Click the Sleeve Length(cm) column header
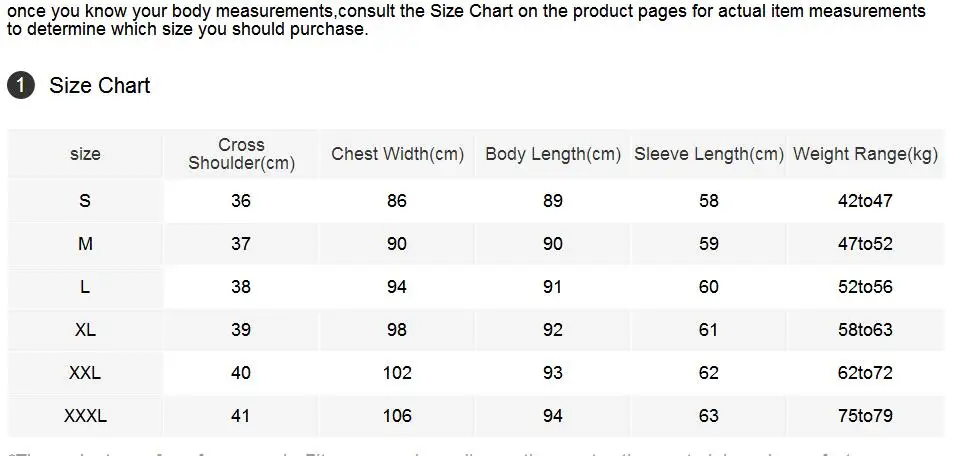The image size is (970, 456). click(709, 154)
